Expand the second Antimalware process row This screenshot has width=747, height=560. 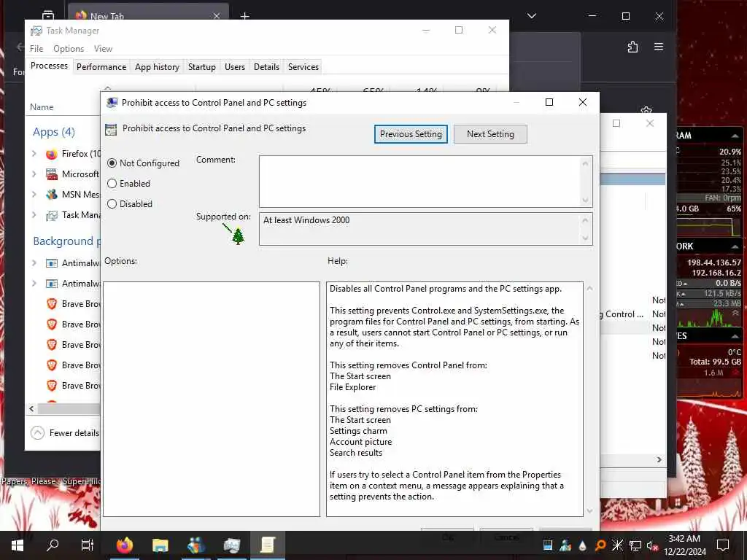(x=34, y=284)
